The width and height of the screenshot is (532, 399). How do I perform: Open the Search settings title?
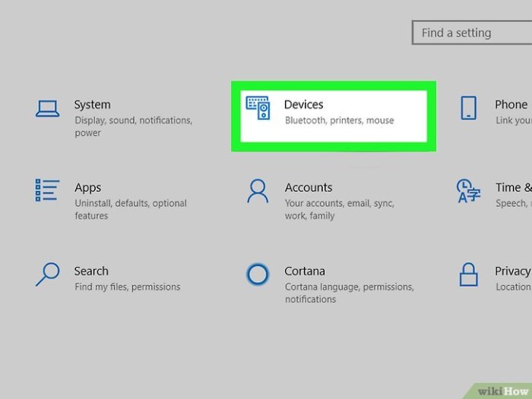point(91,271)
